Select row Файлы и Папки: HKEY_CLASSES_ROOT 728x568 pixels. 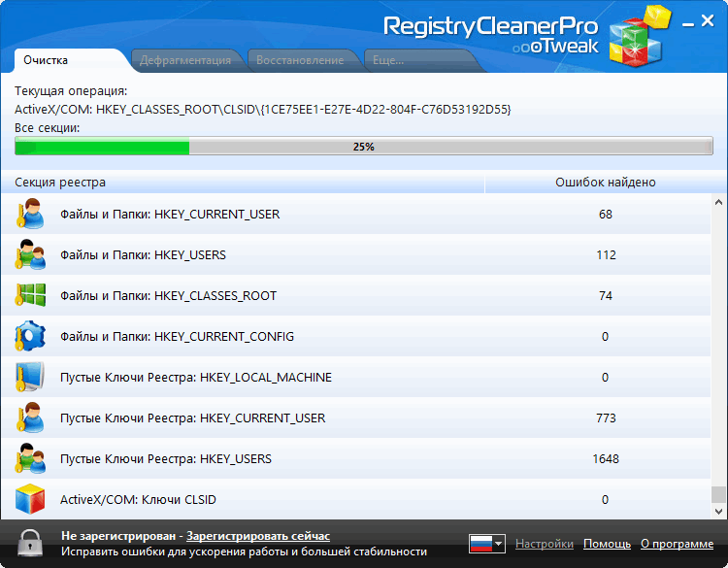pyautogui.click(x=355, y=295)
